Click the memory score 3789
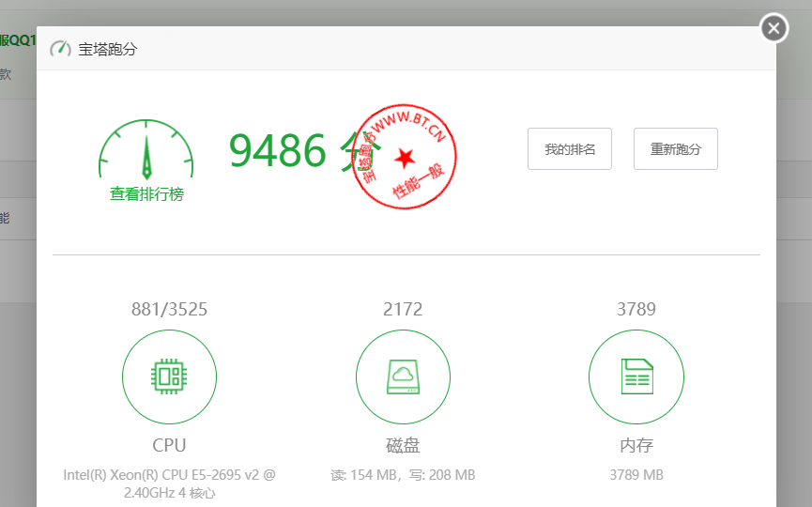 636,310
